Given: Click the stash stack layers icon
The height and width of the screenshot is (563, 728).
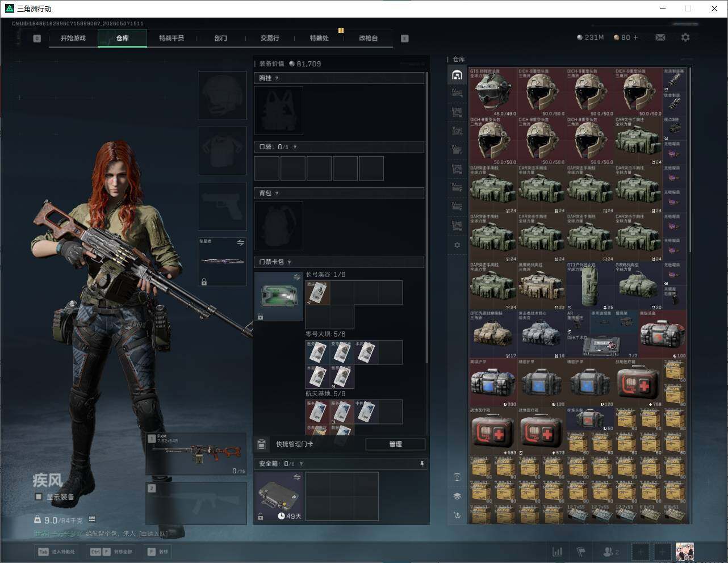Looking at the screenshot, I should 457,496.
